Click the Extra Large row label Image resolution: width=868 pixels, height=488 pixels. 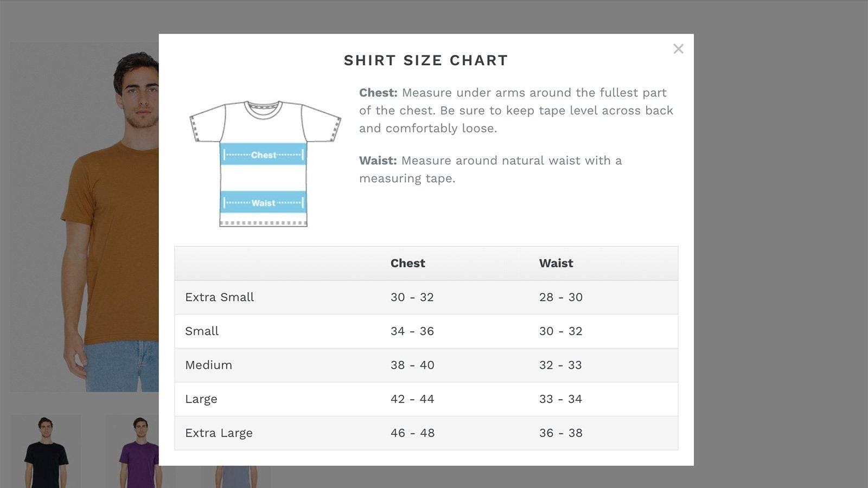point(219,433)
